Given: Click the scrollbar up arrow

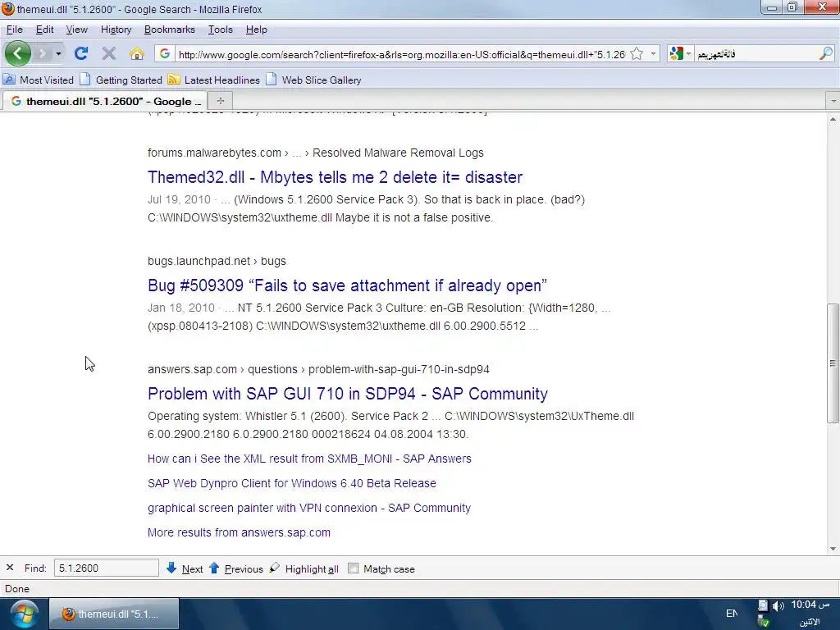Looking at the screenshot, I should pos(833,120).
